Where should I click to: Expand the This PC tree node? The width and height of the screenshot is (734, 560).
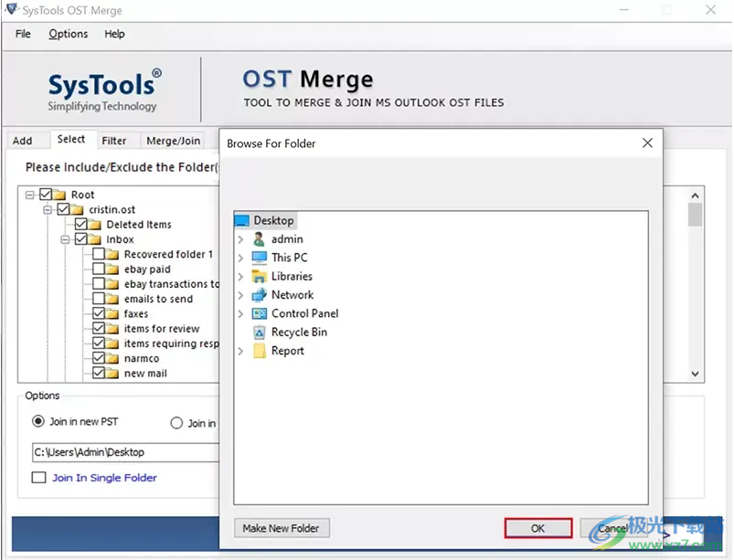[x=240, y=258]
